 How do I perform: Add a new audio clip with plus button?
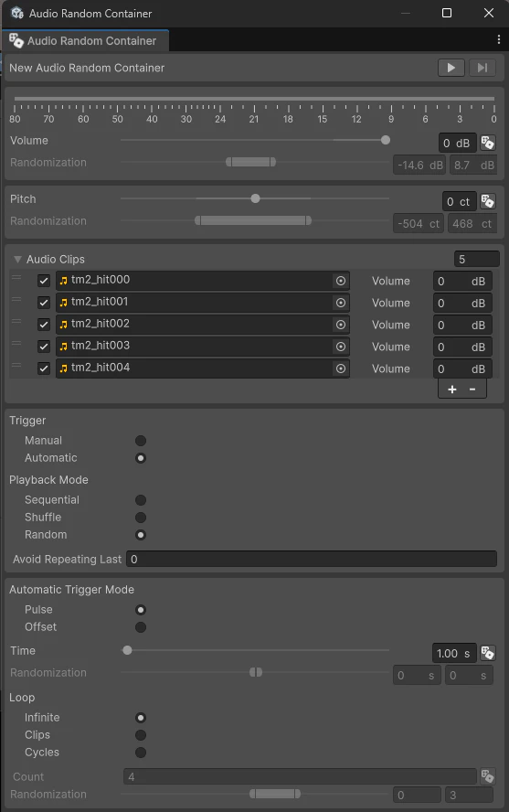(452, 390)
